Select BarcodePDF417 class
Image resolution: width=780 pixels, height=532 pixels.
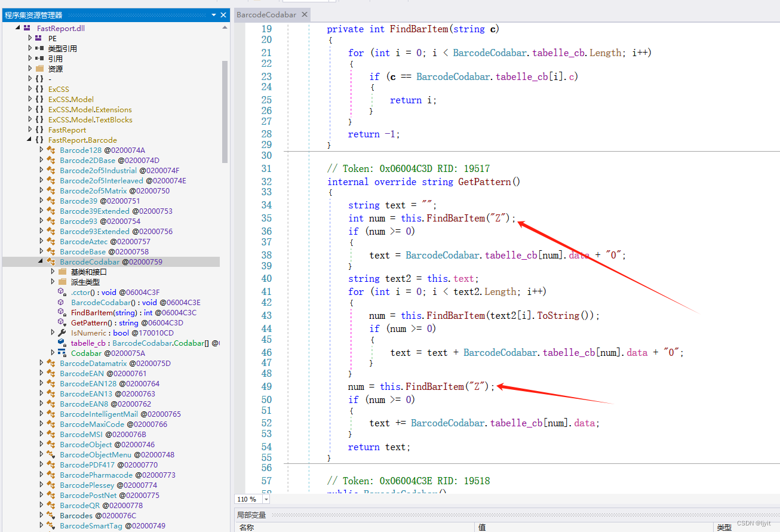tap(109, 465)
